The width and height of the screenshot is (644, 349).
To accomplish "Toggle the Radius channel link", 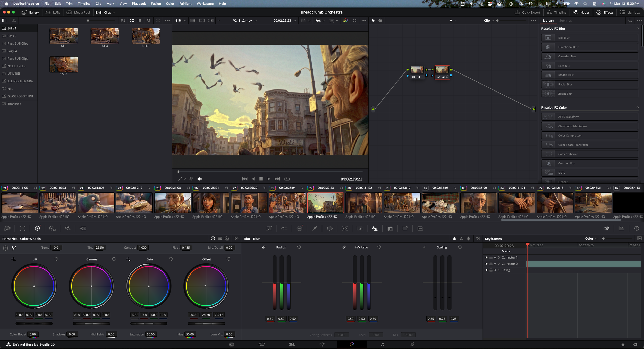I will click(x=264, y=247).
